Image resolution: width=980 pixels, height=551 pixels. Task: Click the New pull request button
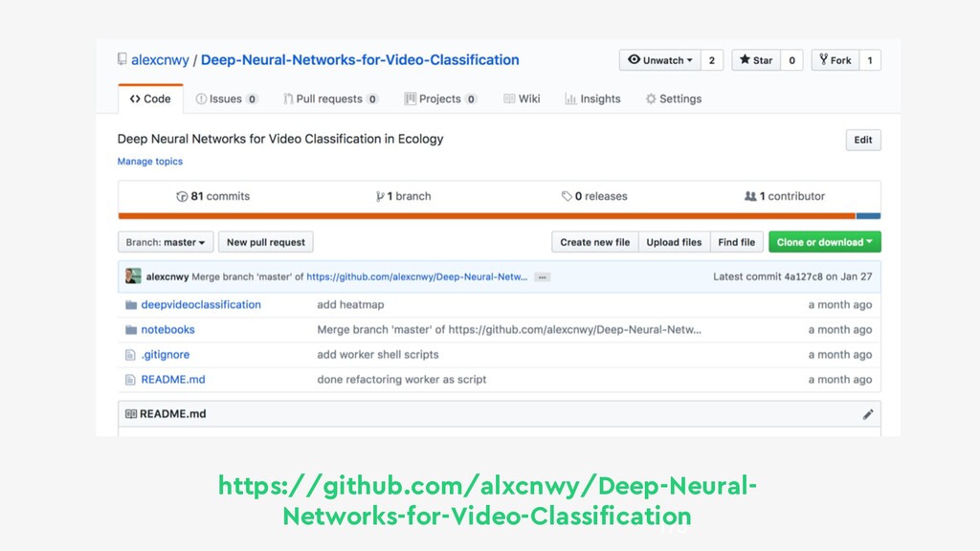click(266, 242)
